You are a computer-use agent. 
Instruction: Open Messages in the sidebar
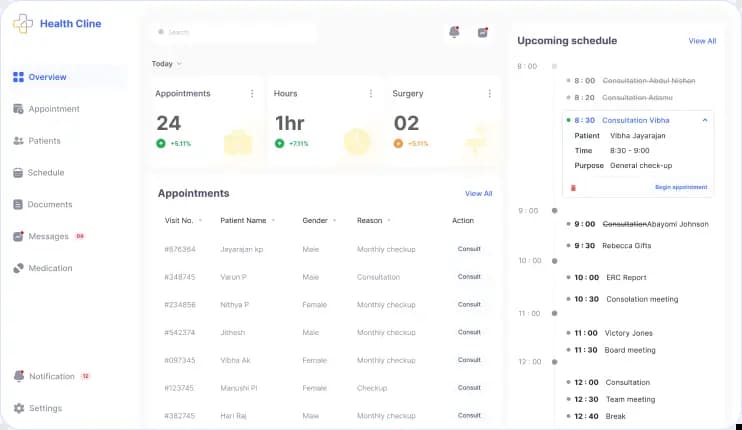click(48, 236)
